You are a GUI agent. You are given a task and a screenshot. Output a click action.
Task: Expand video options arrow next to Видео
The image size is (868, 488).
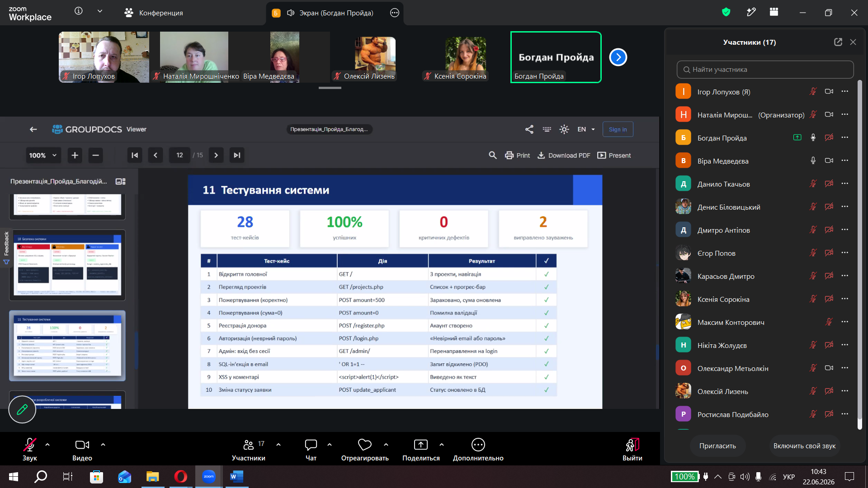[103, 445]
